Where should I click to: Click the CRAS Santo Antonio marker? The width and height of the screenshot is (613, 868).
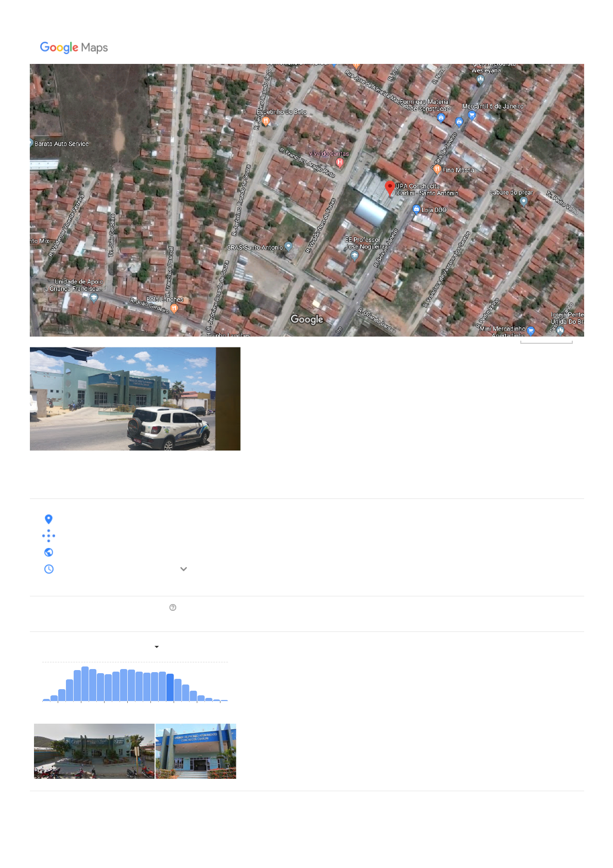pyautogui.click(x=288, y=246)
